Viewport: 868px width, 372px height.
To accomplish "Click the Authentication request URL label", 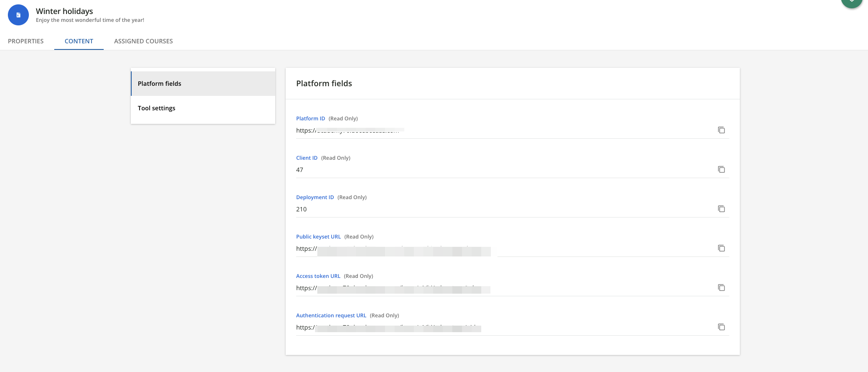I will [331, 316].
